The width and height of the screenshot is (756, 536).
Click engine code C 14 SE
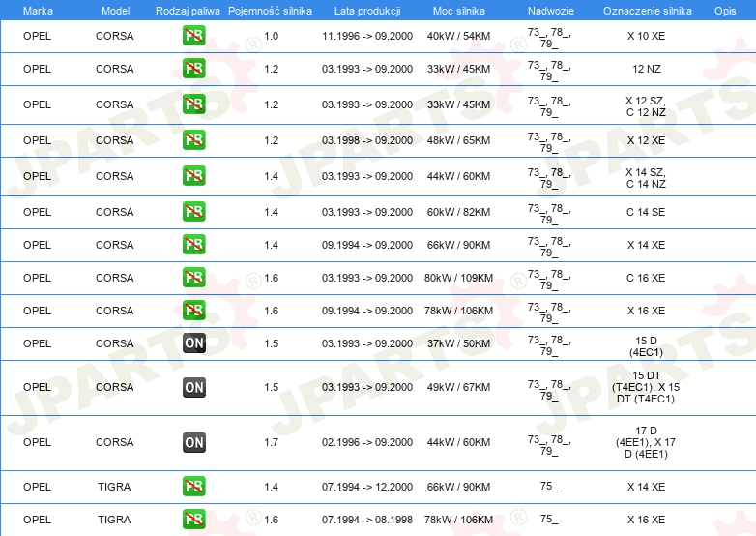646,212
